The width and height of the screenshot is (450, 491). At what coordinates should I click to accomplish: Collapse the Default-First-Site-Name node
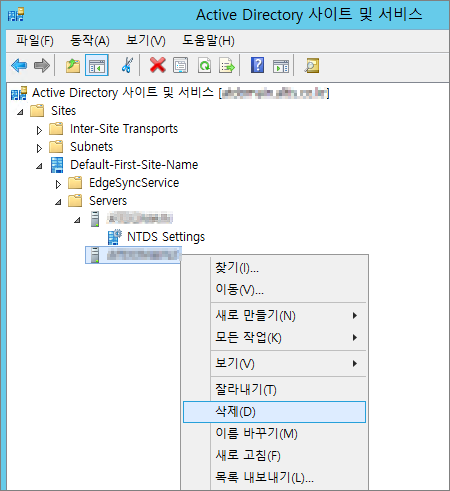[39, 166]
